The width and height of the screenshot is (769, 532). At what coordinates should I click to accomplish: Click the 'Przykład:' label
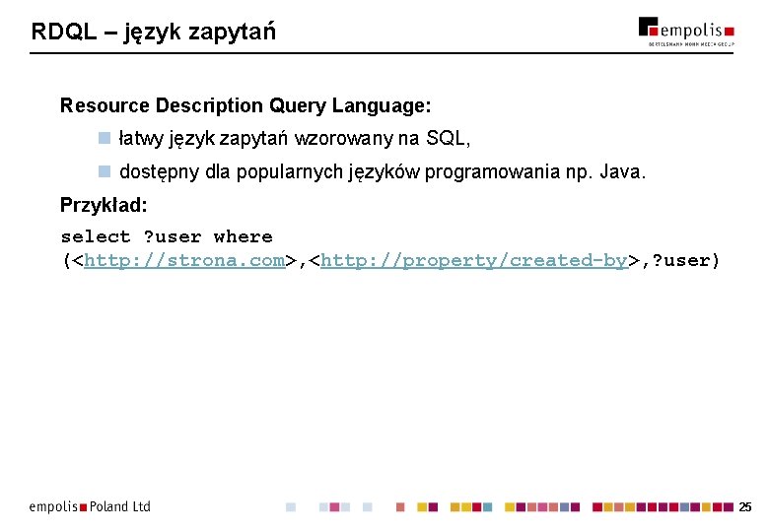coord(104,205)
